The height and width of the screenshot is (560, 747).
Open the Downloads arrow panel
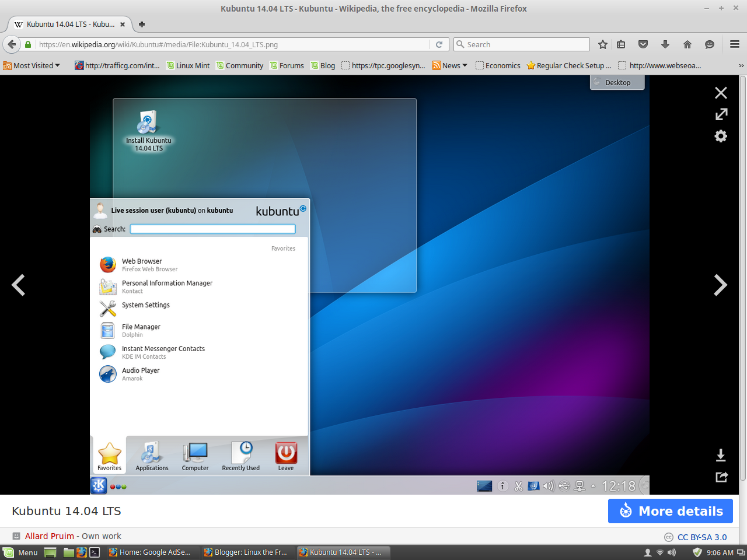point(665,44)
